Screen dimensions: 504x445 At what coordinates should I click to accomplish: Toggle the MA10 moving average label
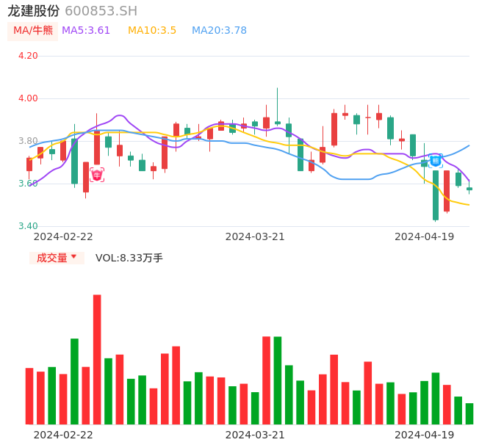[152, 31]
